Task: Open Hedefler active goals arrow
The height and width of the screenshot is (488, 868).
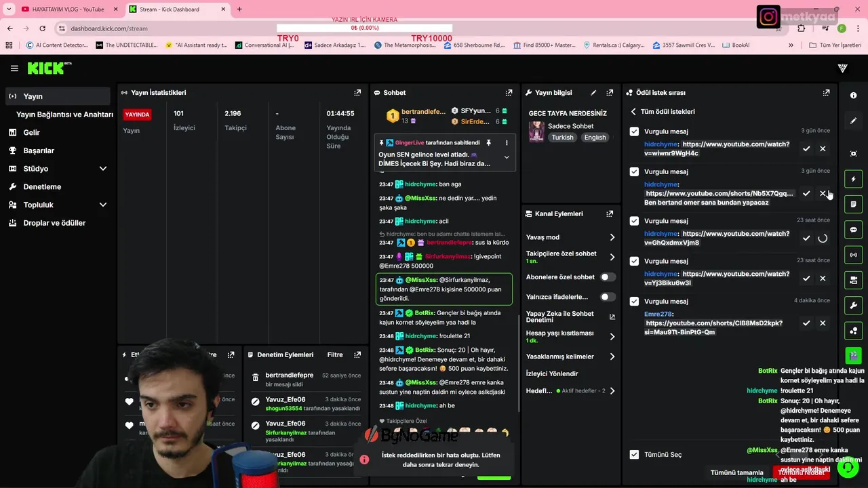Action: point(612,391)
